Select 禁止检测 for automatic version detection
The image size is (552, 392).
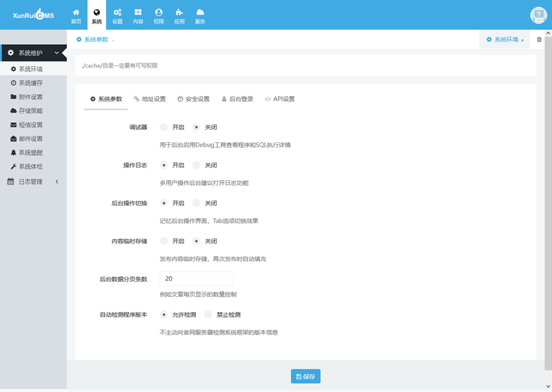tap(208, 315)
